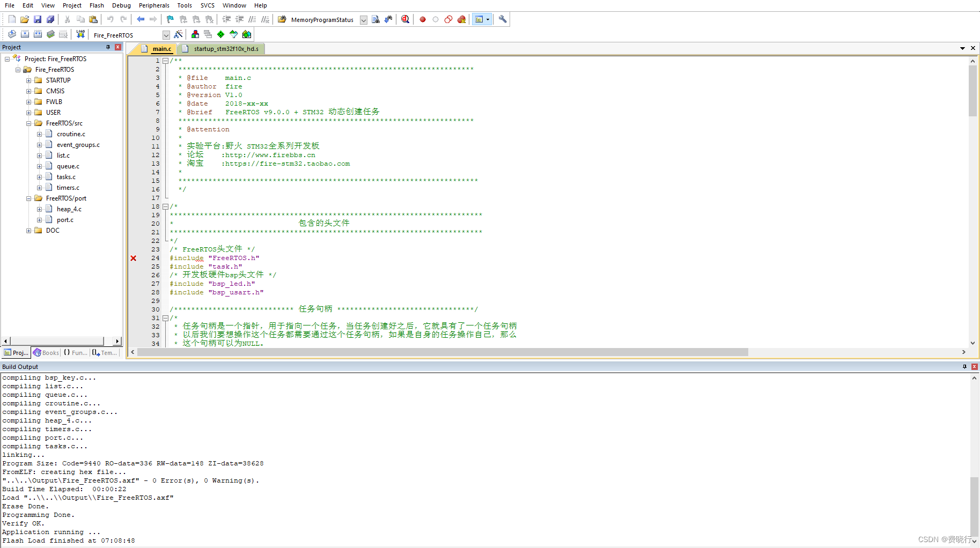Comment the selected code lines
This screenshot has width=980, height=548.
[252, 19]
